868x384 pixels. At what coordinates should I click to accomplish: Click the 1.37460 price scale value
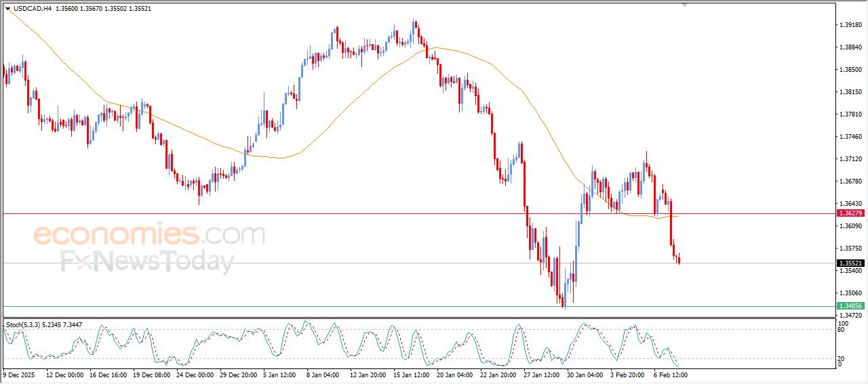pyautogui.click(x=850, y=137)
